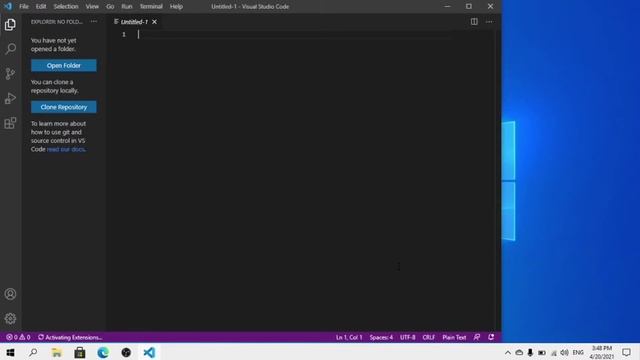
Task: Open the Go menu
Action: click(110, 7)
